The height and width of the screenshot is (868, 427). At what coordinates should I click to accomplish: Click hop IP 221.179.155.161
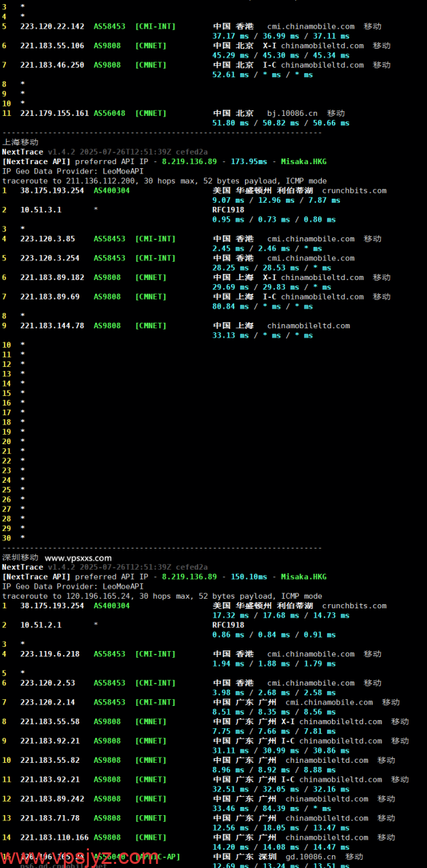[54, 113]
